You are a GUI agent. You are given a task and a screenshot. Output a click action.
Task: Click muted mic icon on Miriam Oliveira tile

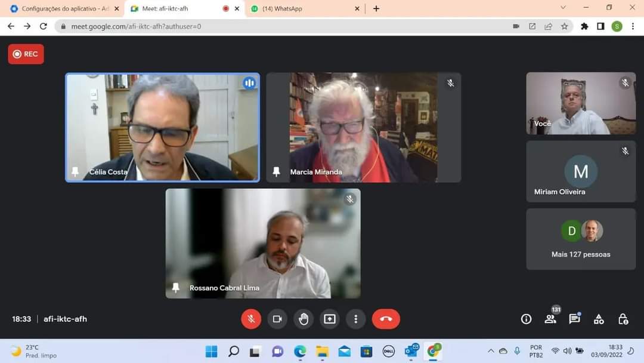click(x=625, y=151)
